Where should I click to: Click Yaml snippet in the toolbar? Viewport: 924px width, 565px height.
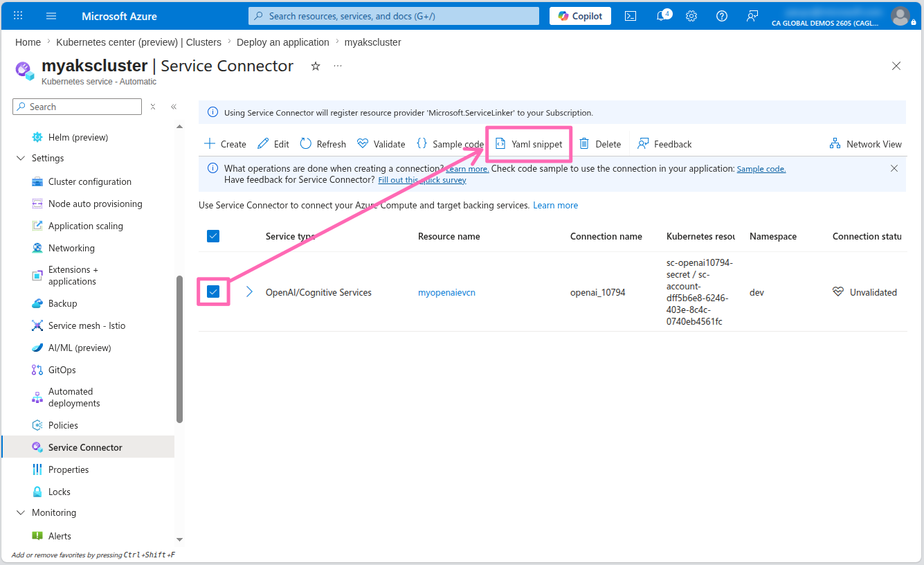(529, 144)
